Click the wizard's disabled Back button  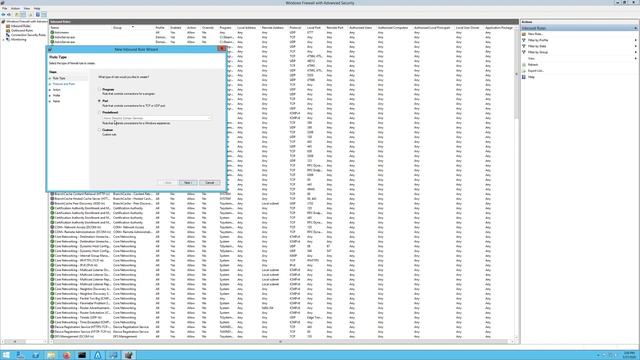point(168,182)
